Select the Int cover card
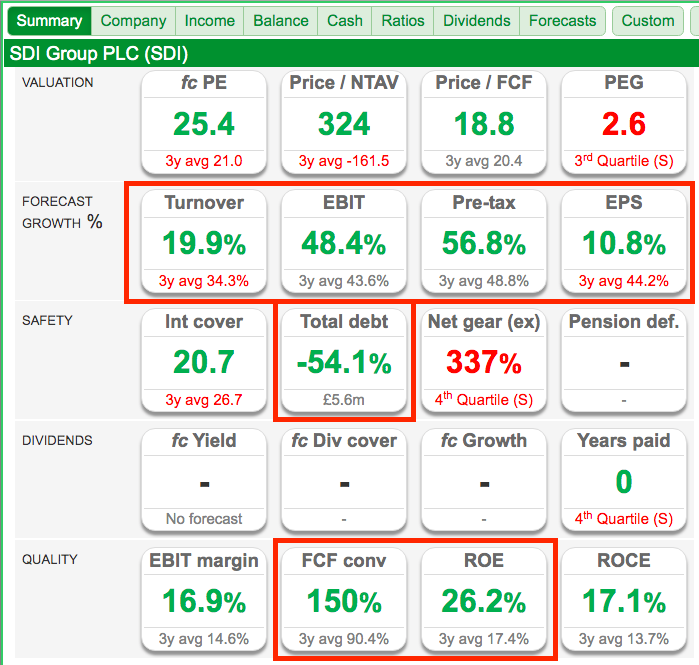 (204, 361)
